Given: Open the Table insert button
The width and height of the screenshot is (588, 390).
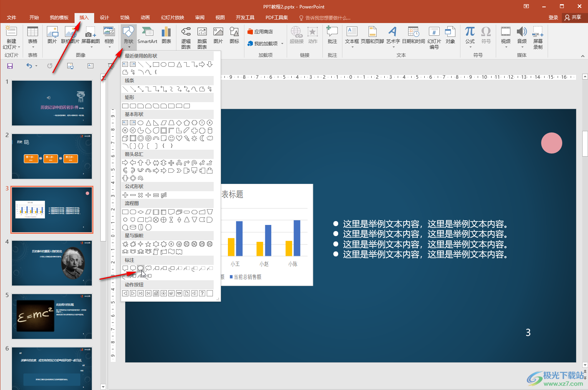Looking at the screenshot, I should click(x=33, y=38).
